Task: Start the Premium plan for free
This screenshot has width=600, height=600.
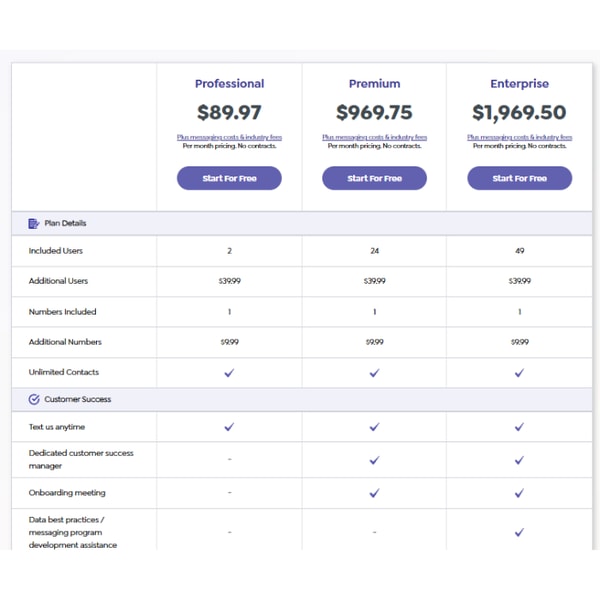Action: click(375, 178)
